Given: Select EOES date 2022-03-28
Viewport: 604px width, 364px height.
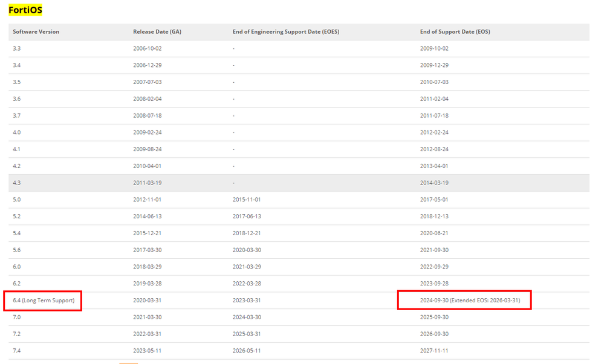Looking at the screenshot, I should tap(247, 284).
